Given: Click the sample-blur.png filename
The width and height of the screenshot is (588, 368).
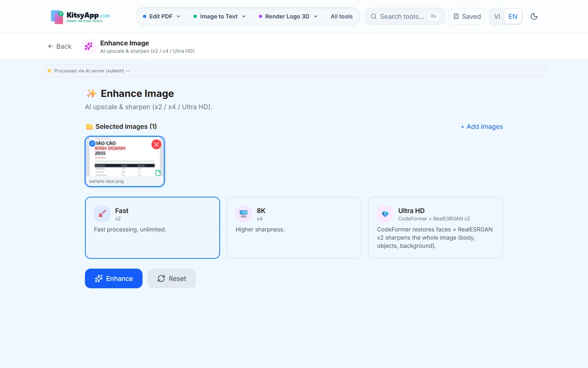Looking at the screenshot, I should 106,181.
